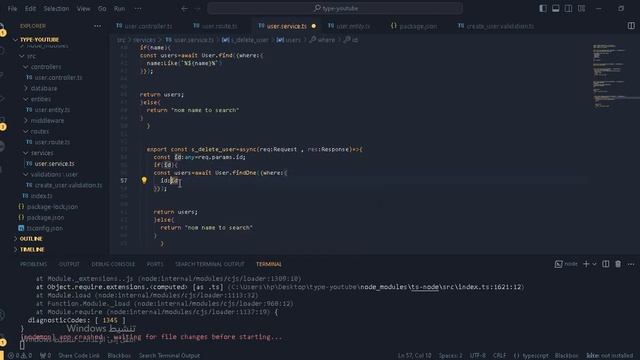The width and height of the screenshot is (640, 360).
Task: Click unsaved dot on user.service.ts tab
Action: click(313, 26)
